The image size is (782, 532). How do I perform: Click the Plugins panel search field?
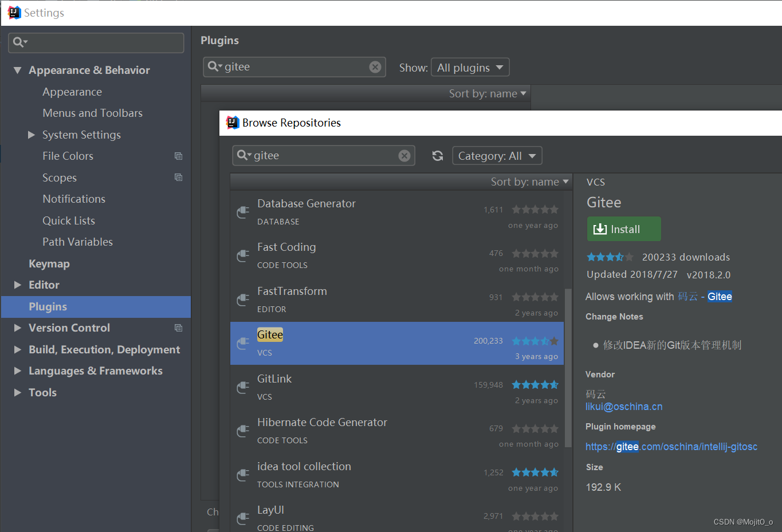point(294,67)
